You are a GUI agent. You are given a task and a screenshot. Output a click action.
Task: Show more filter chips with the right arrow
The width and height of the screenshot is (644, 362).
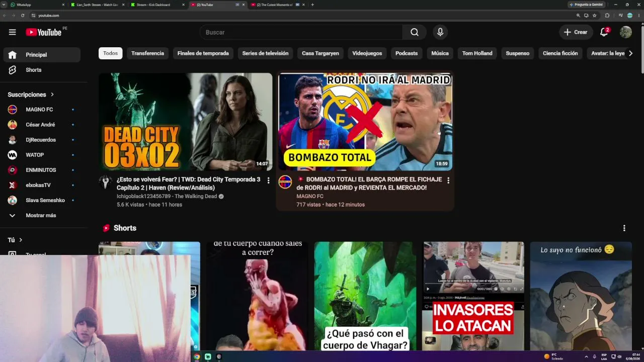[630, 53]
